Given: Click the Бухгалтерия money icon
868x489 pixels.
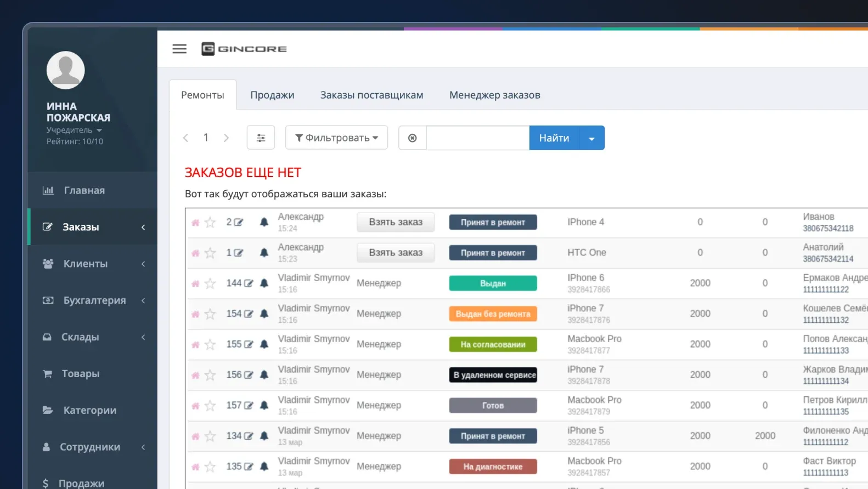Looking at the screenshot, I should [x=48, y=300].
